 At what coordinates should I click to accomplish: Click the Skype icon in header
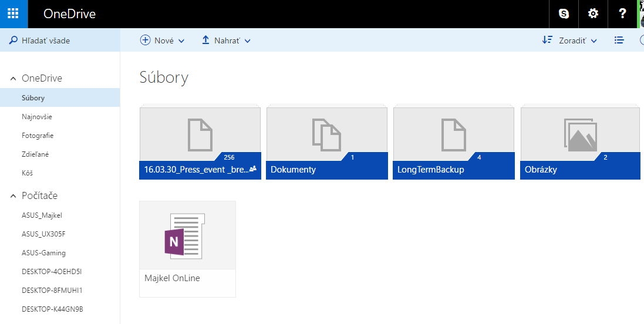coord(564,14)
